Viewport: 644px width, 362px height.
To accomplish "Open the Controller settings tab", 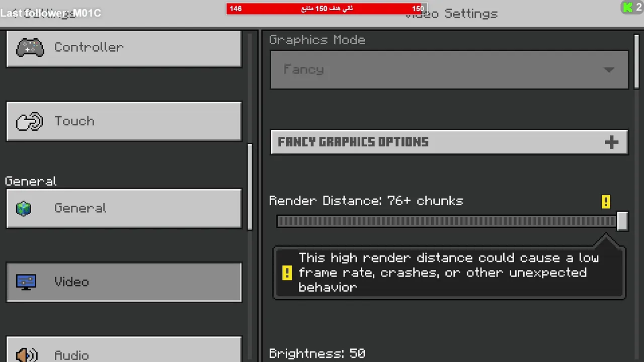I will tap(124, 48).
